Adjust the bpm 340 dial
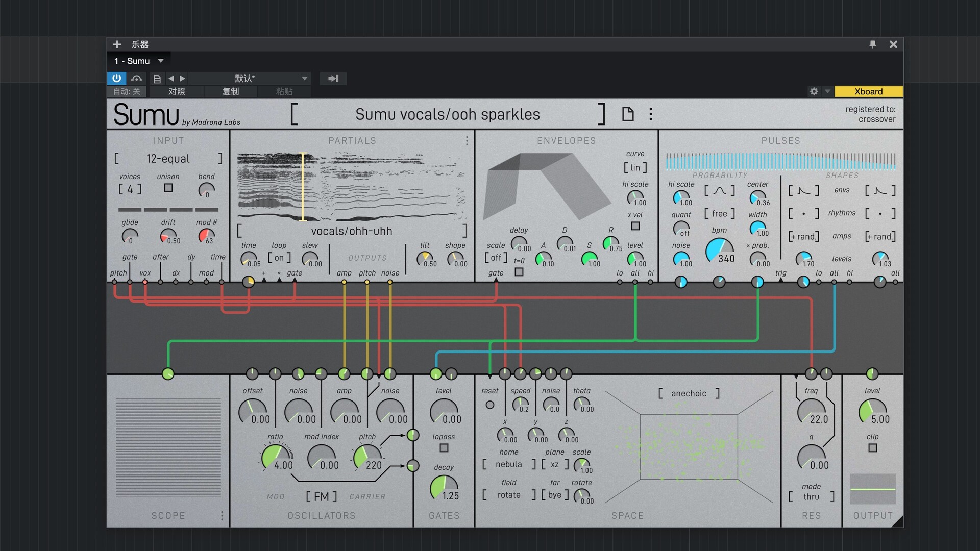Viewport: 980px width, 551px height. 719,251
